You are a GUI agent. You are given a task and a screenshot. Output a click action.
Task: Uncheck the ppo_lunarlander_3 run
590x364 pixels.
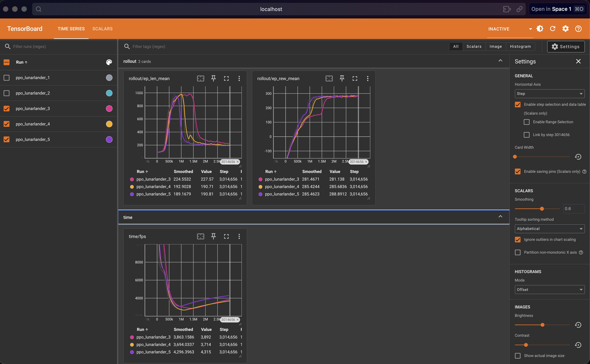click(6, 109)
